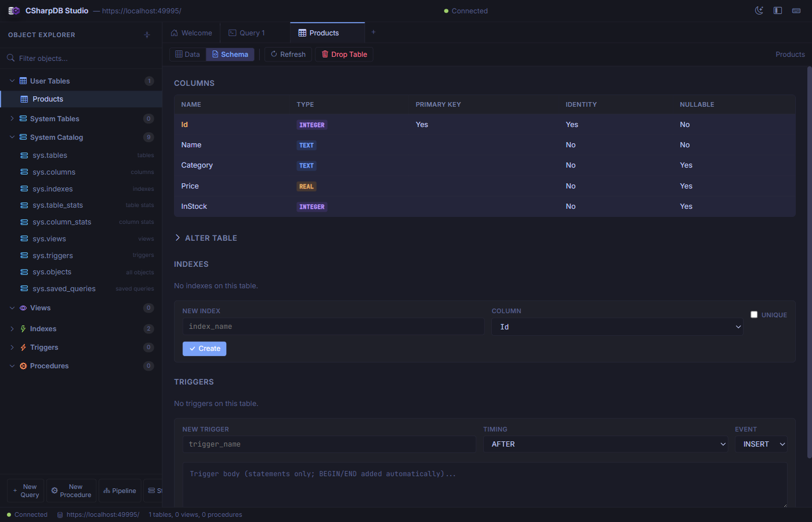Click the Create button under NEW INDEX

[204, 349]
